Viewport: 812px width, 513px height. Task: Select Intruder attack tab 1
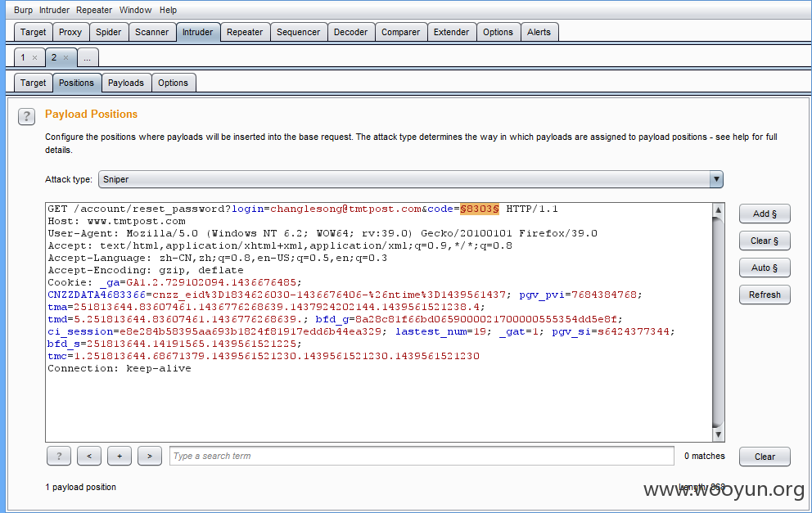tap(23, 57)
